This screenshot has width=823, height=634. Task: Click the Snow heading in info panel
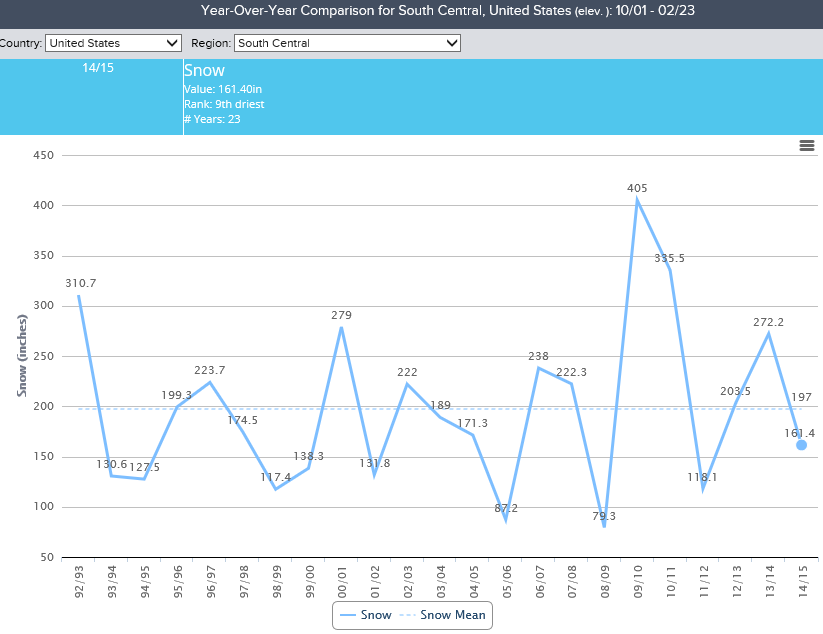pos(204,71)
